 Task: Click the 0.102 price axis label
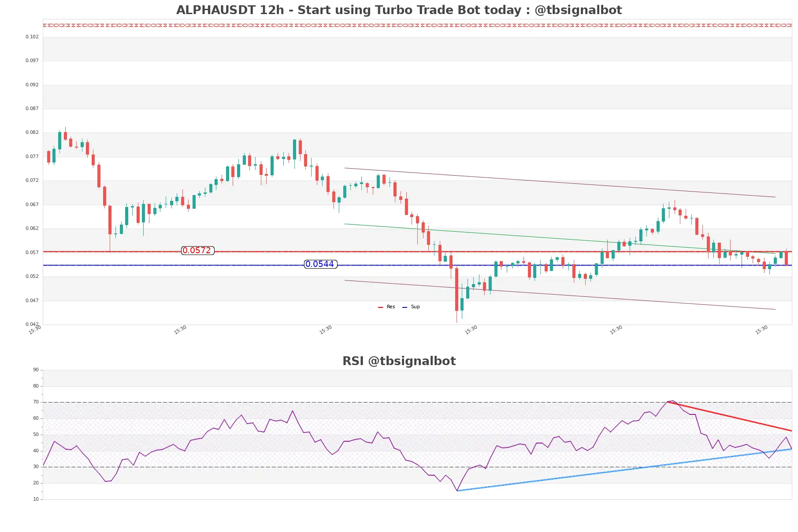(x=32, y=37)
